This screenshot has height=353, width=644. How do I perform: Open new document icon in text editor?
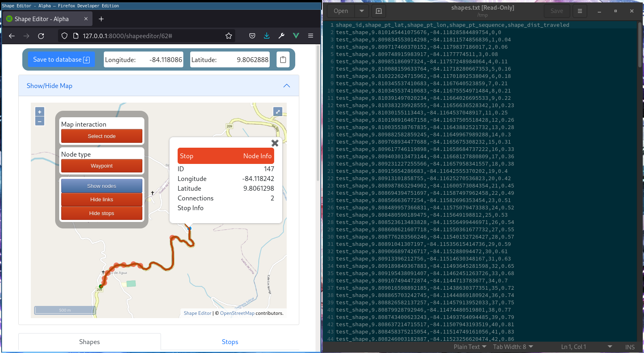pos(379,11)
